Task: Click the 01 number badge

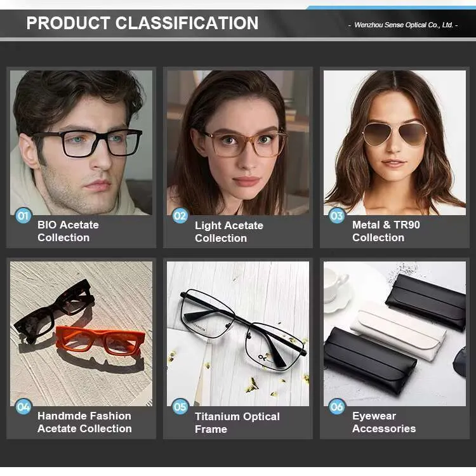Action: tap(23, 216)
